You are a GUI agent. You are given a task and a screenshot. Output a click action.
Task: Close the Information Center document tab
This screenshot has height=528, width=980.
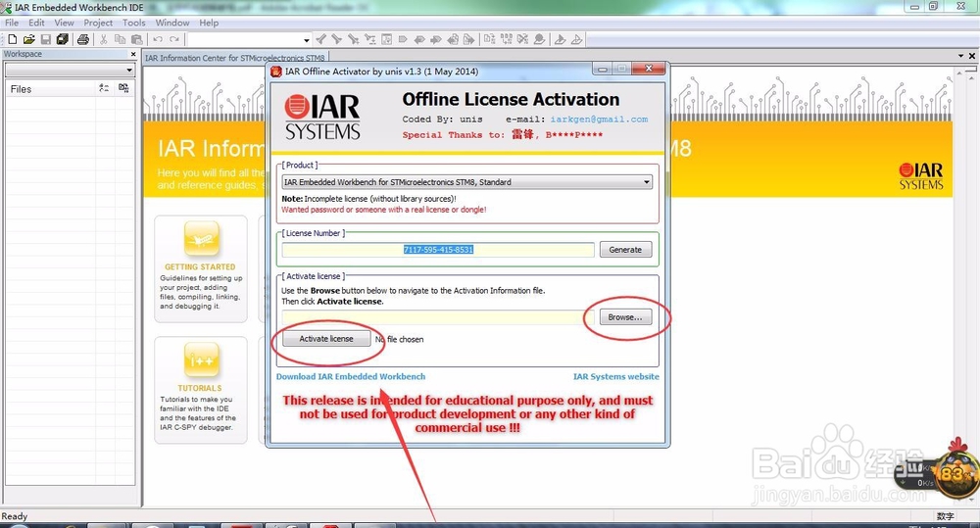[x=972, y=56]
